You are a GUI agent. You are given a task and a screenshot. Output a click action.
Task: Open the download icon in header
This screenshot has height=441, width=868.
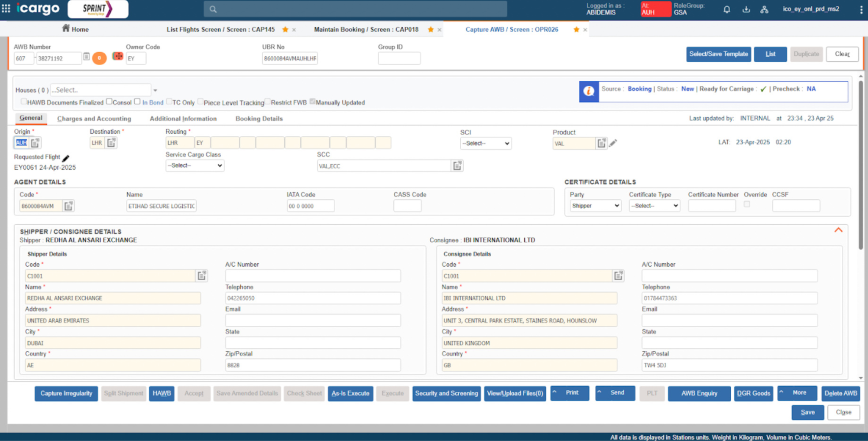(x=746, y=9)
